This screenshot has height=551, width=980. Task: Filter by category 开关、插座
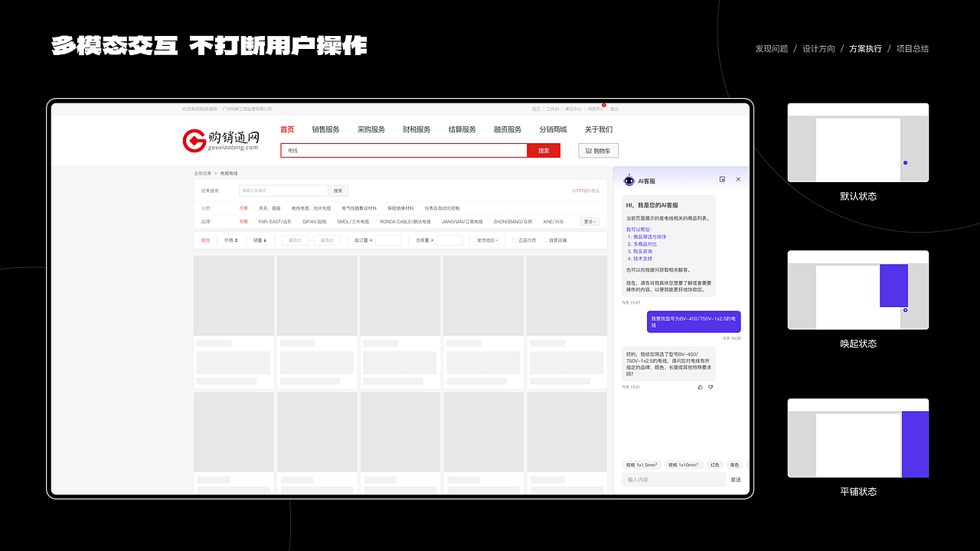269,208
